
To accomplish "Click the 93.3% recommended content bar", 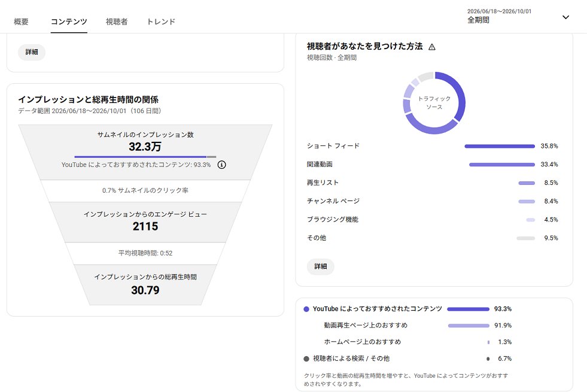I will [469, 309].
